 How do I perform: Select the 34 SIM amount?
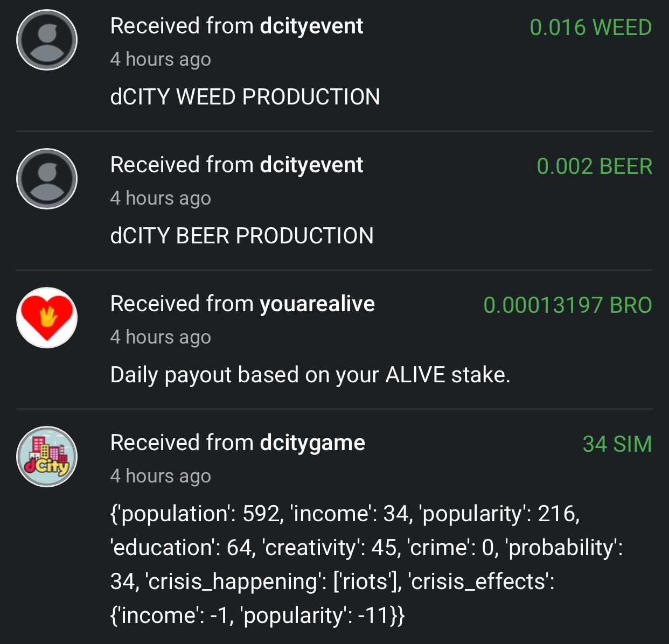[x=617, y=444]
